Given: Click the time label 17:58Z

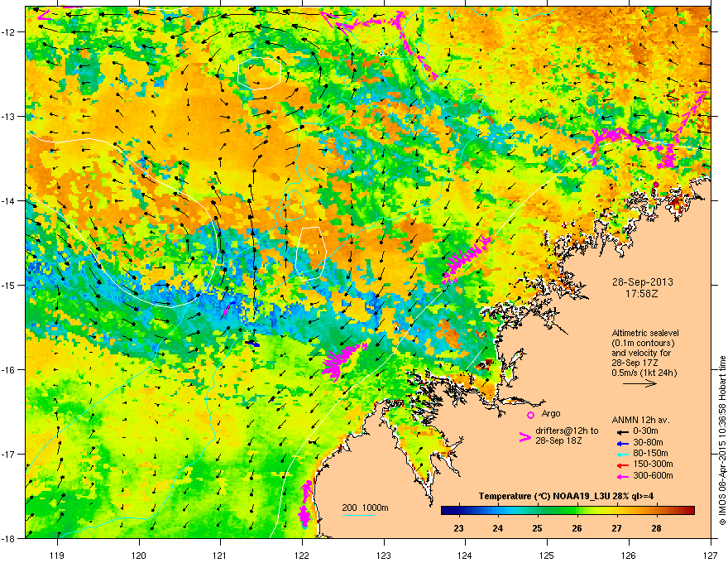Looking at the screenshot, I should (642, 294).
